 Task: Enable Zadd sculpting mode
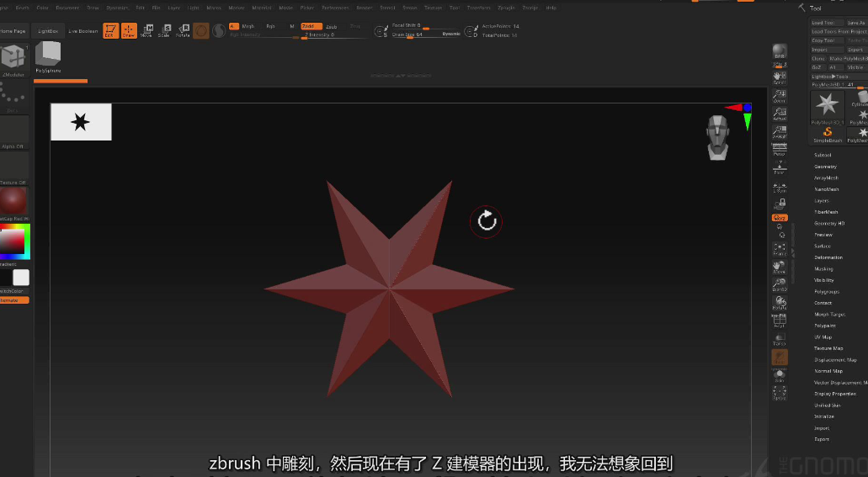(x=312, y=26)
